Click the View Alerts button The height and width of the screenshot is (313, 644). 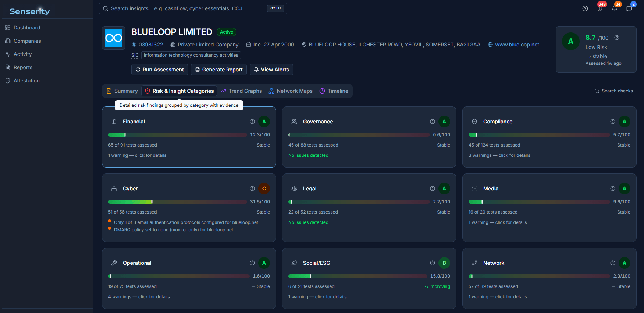tap(271, 70)
